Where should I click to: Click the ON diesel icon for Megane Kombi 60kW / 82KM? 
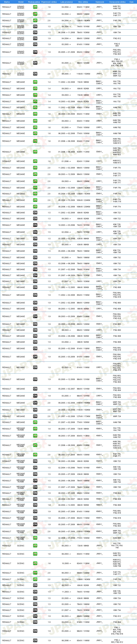pos(35,461)
